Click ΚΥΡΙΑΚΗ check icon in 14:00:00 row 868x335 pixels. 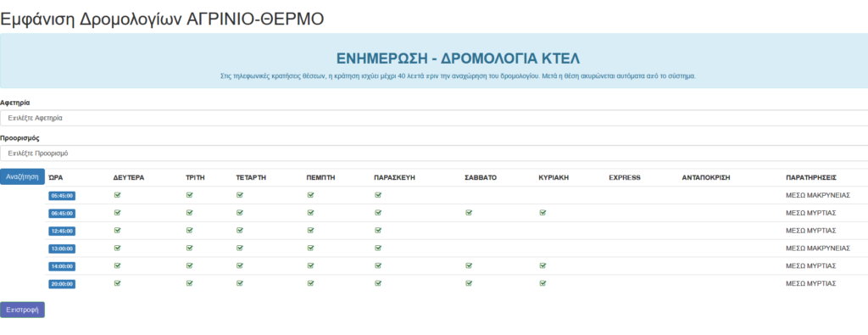[542, 265]
